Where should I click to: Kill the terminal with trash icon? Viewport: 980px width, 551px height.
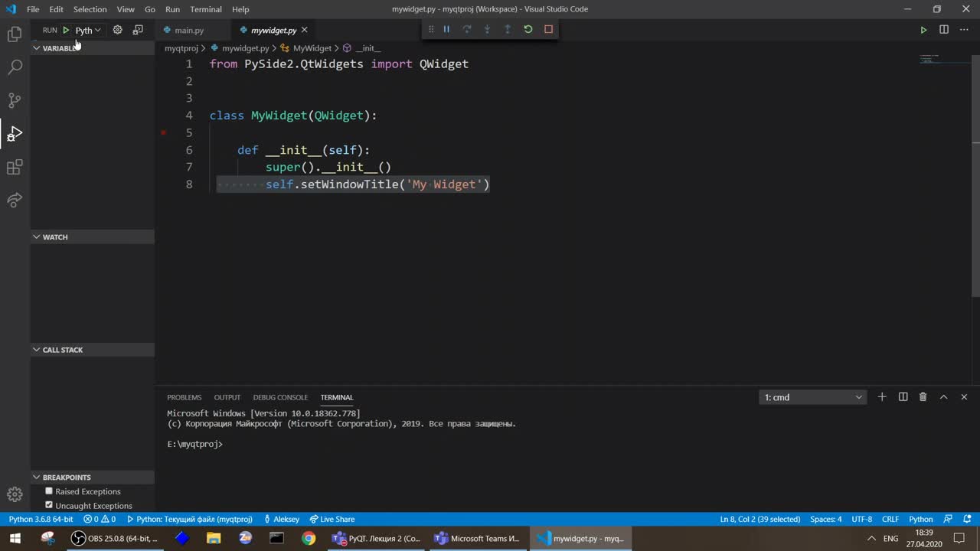click(923, 396)
